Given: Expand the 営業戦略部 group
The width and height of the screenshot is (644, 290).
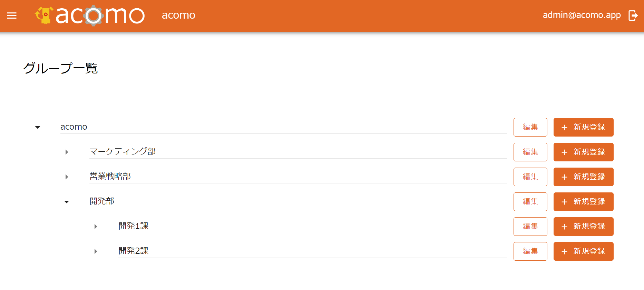Looking at the screenshot, I should (x=67, y=177).
